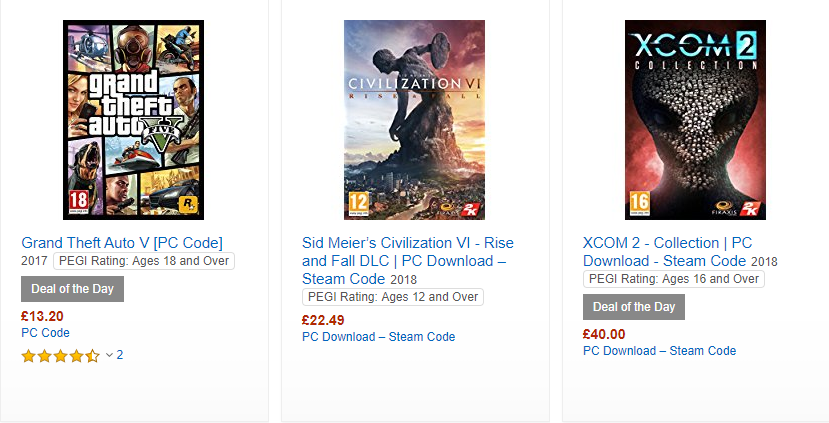Select the £40.00 XCOM 2 price
The width and height of the screenshot is (829, 423).
[604, 334]
